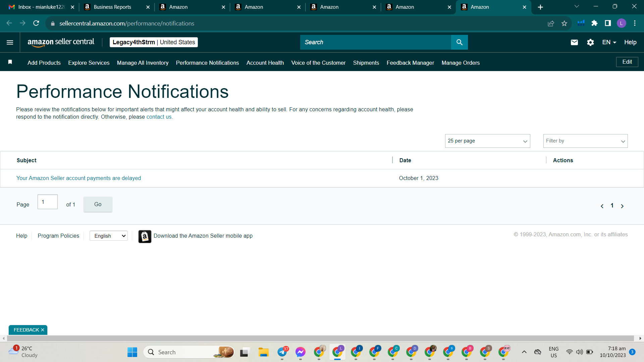Open the Chrome three-dot menu

[x=635, y=23]
